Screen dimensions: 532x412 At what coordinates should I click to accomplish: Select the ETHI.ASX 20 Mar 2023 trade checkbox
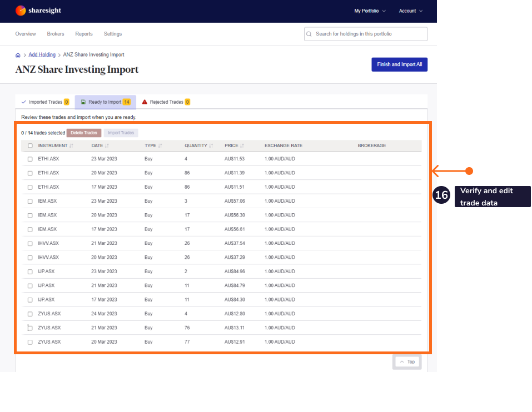tap(30, 173)
